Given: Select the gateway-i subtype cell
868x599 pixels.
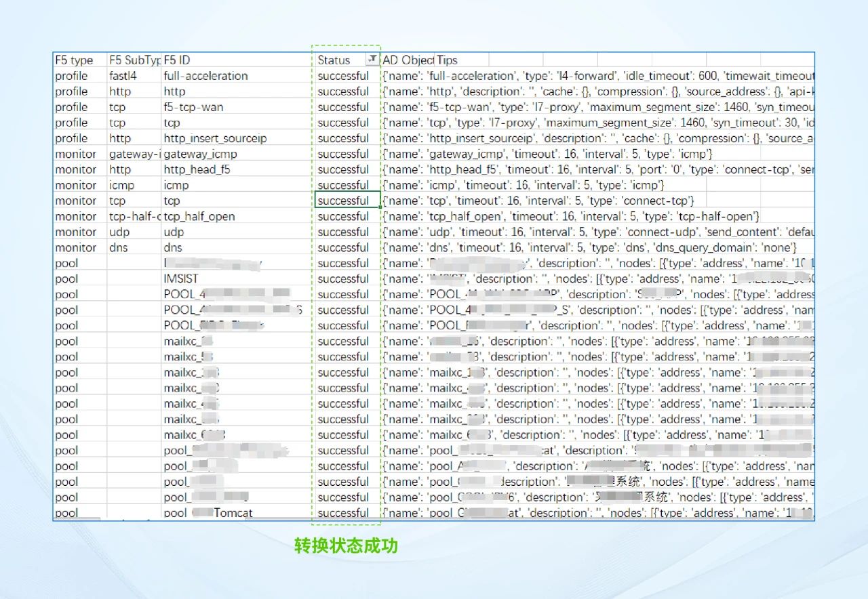Looking at the screenshot, I should 135,154.
